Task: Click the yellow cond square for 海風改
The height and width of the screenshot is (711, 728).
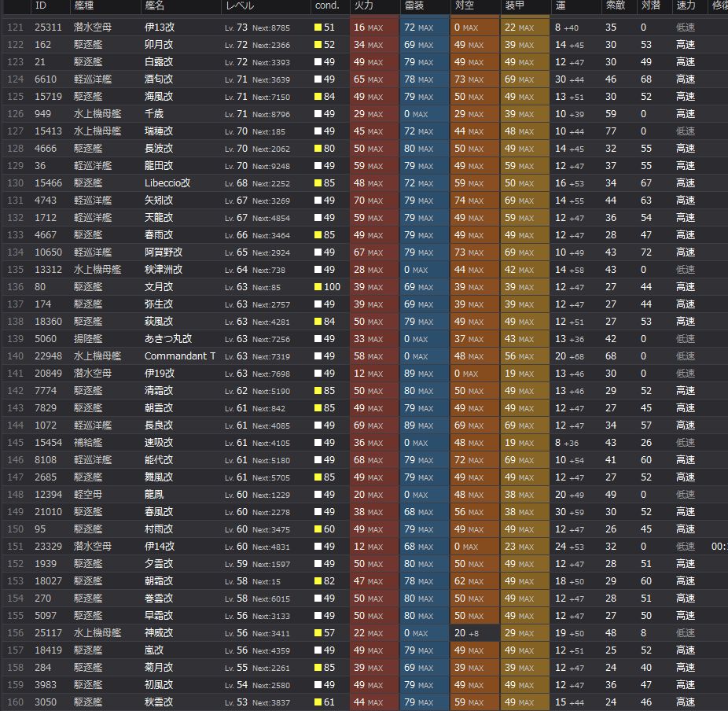Action: 318,97
